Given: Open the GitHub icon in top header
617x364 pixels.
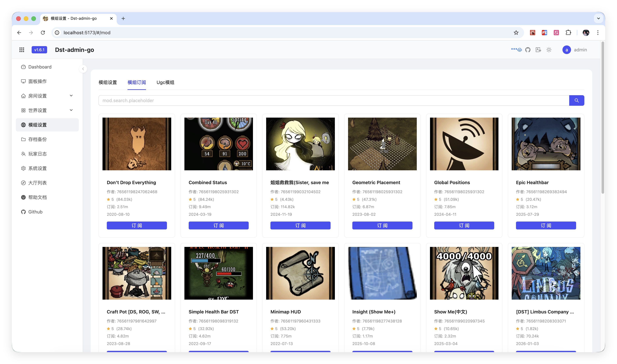Looking at the screenshot, I should pos(528,50).
